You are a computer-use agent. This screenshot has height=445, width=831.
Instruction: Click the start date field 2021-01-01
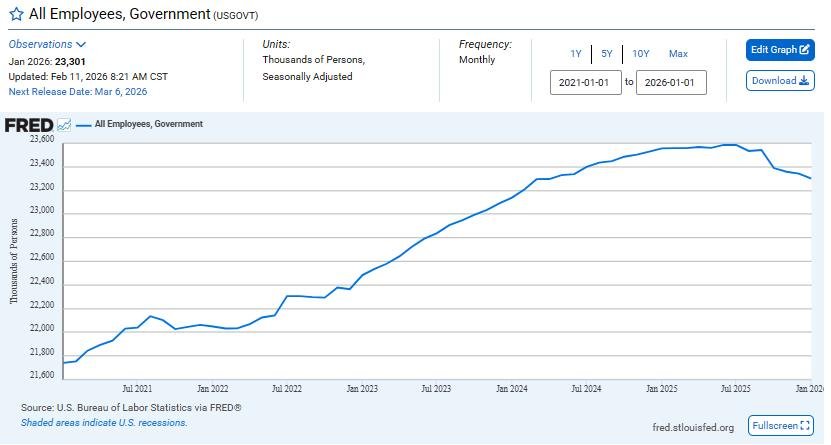point(585,82)
